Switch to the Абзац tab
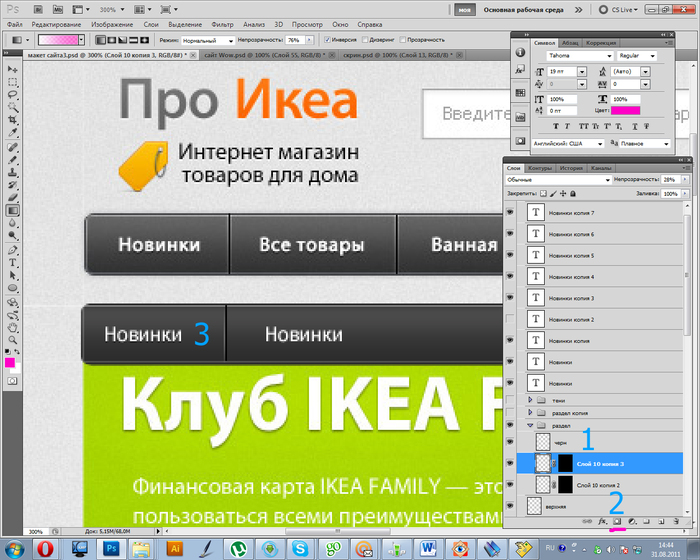700x560 pixels. 570,43
